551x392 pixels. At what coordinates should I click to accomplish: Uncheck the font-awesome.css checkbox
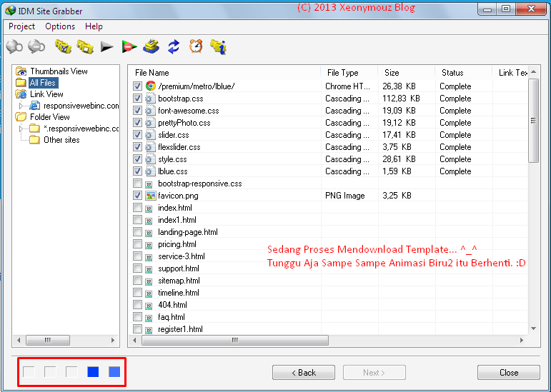tap(137, 111)
